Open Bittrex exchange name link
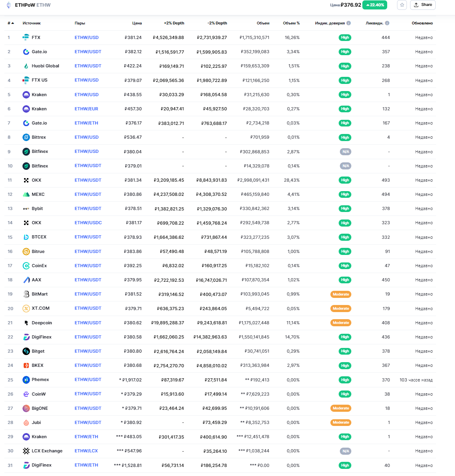Screen dimensions: 455x476 click(x=39, y=137)
